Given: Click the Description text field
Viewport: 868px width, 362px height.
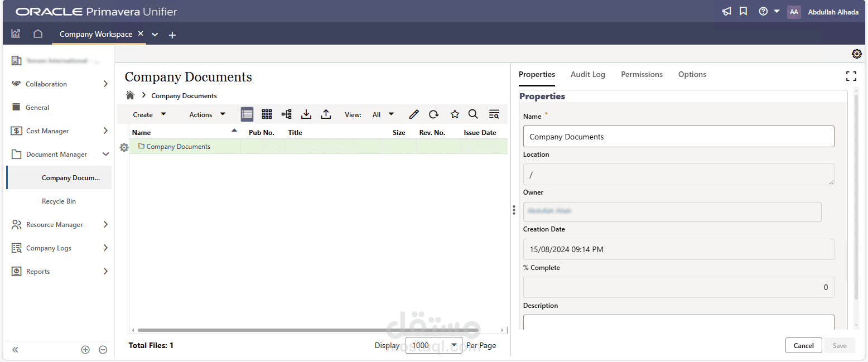Looking at the screenshot, I should click(x=678, y=322).
